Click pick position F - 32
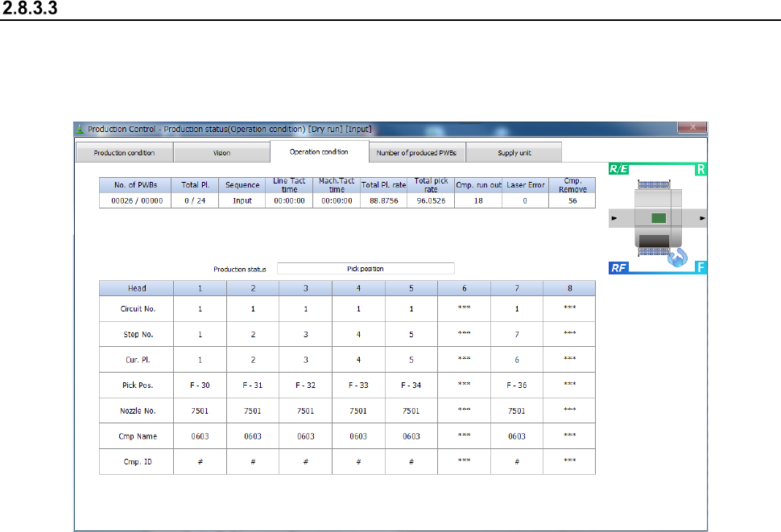 pos(305,386)
